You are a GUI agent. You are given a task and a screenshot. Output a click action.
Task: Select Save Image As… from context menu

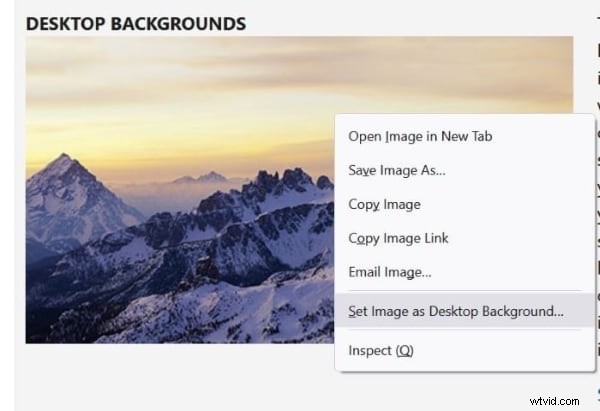pyautogui.click(x=397, y=171)
